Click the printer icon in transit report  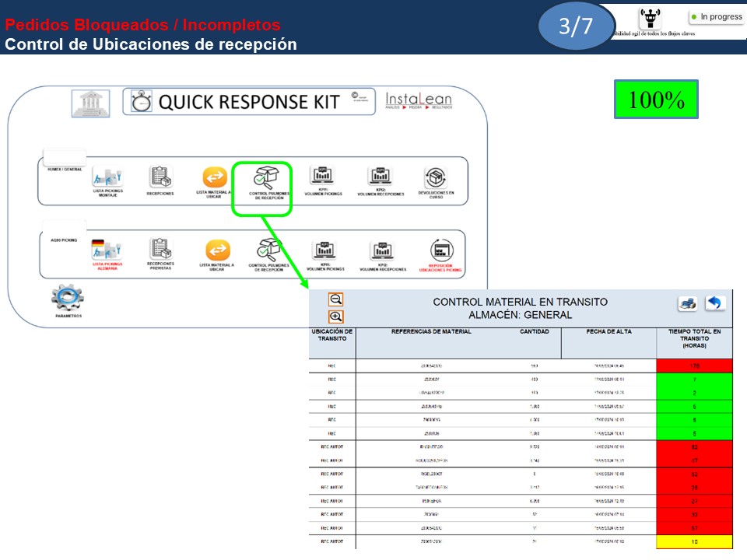pos(687,303)
